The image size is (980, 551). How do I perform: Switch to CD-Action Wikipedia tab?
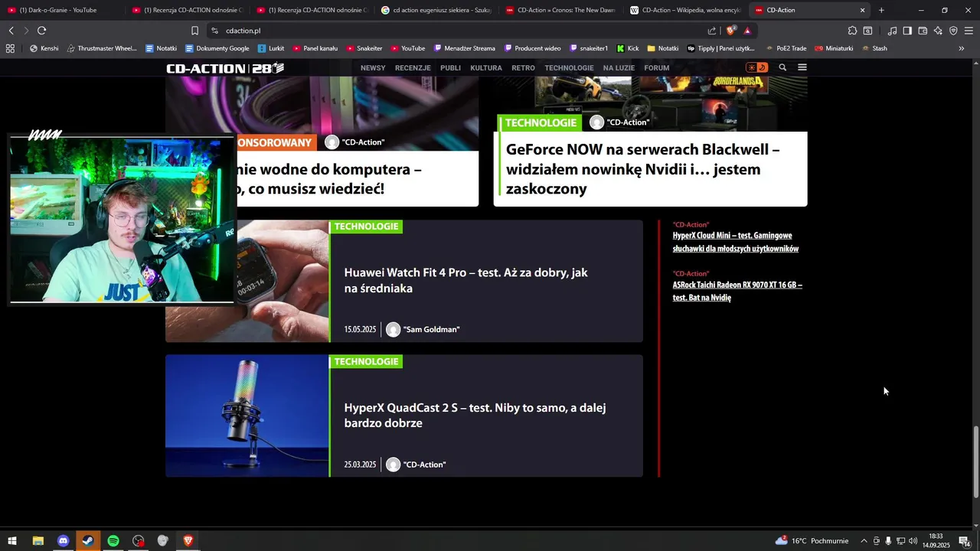tap(686, 10)
